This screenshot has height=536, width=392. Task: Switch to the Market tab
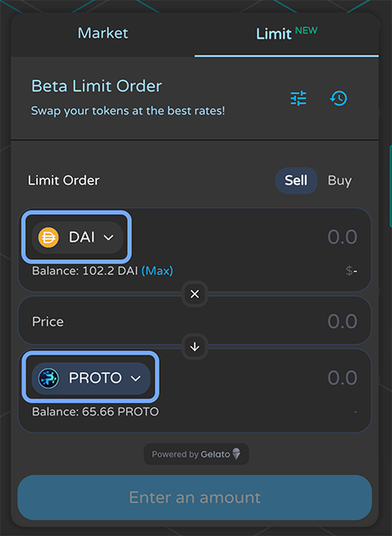click(103, 33)
